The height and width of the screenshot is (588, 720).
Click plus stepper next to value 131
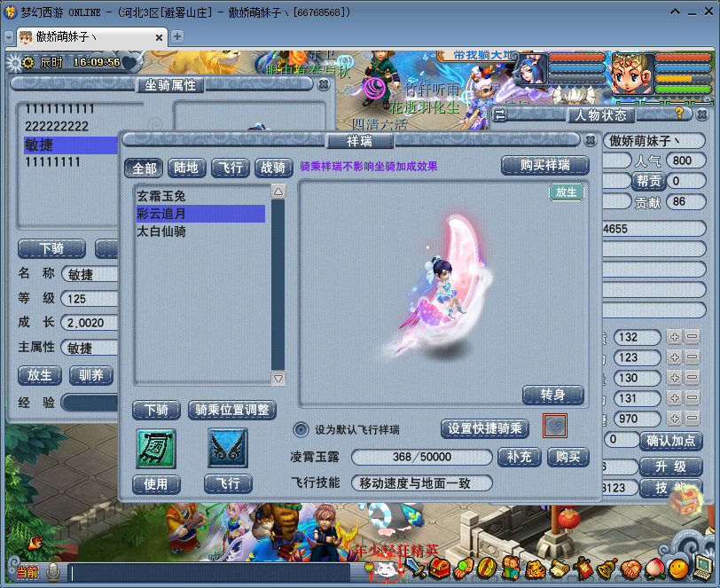[x=674, y=398]
